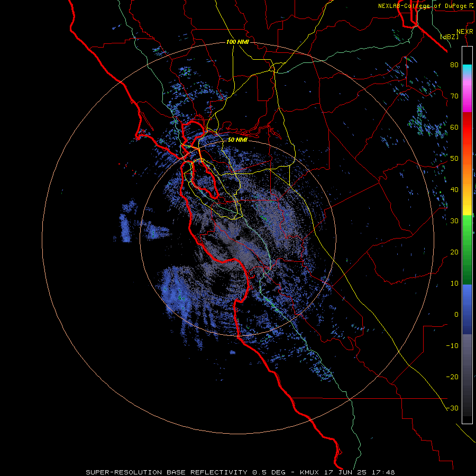Click the KMUX station identifier in caption
The width and height of the screenshot is (476, 476).
[x=311, y=472]
